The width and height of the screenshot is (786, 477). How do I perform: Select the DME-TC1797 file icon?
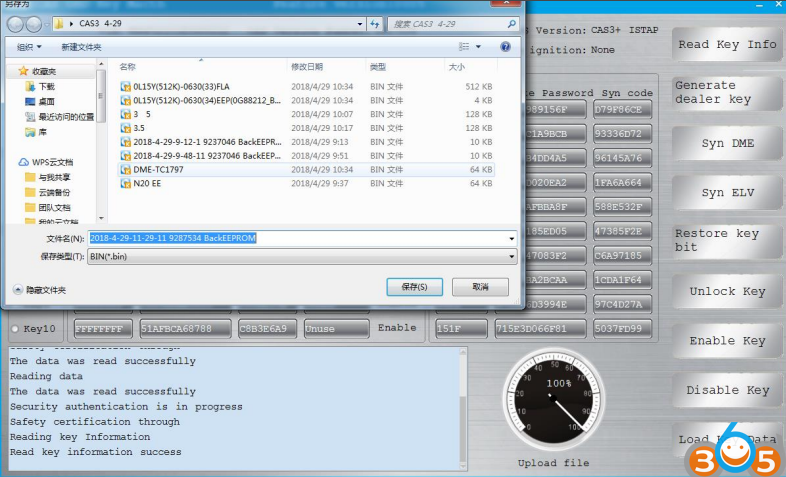pos(126,170)
